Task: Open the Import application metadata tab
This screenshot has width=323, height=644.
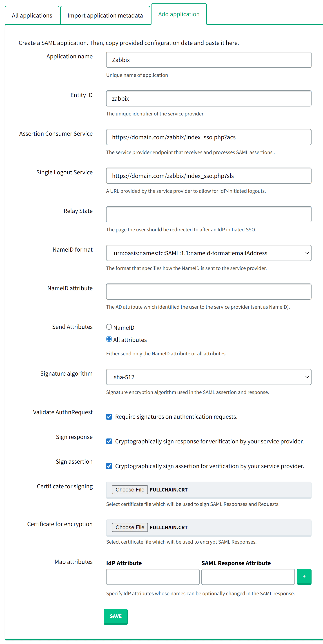Action: coord(105,15)
